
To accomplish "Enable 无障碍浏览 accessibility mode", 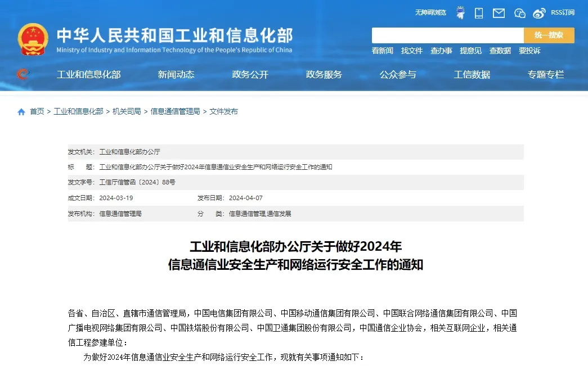I will pyautogui.click(x=430, y=12).
